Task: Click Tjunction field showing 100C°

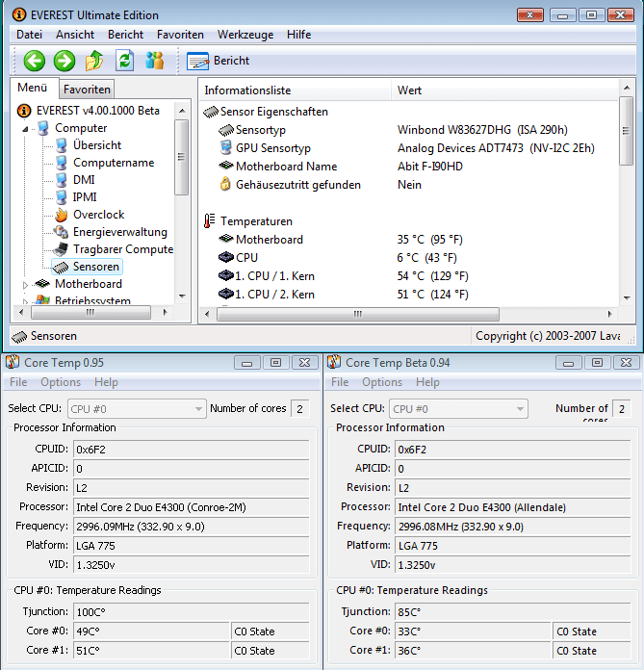Action: click(x=191, y=612)
